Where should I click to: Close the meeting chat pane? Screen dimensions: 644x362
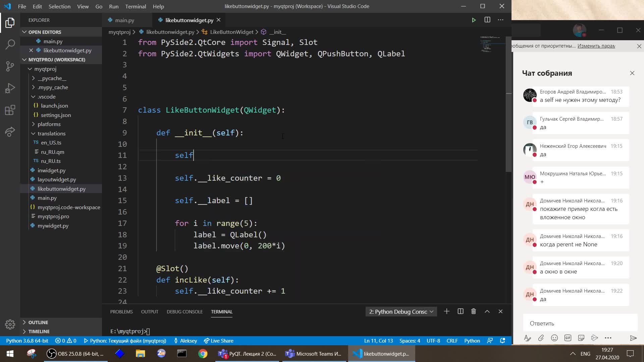tap(632, 73)
